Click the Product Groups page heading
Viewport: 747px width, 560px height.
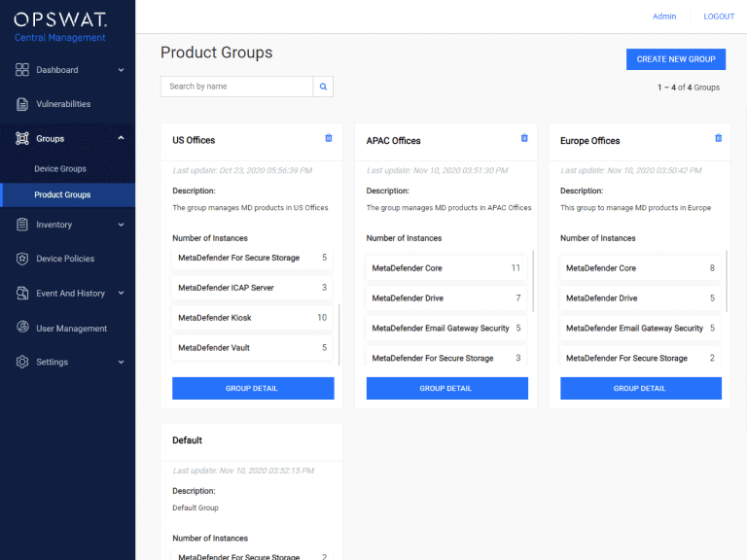216,52
